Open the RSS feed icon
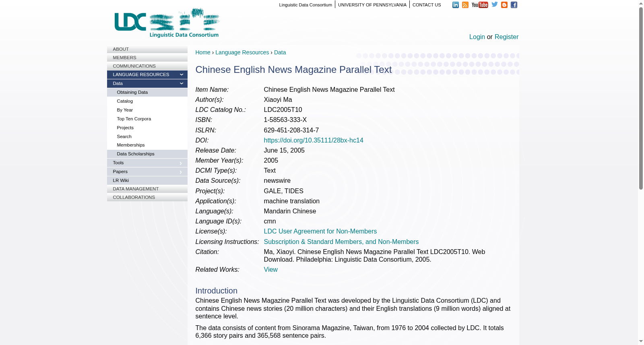644x345 pixels. (x=465, y=5)
